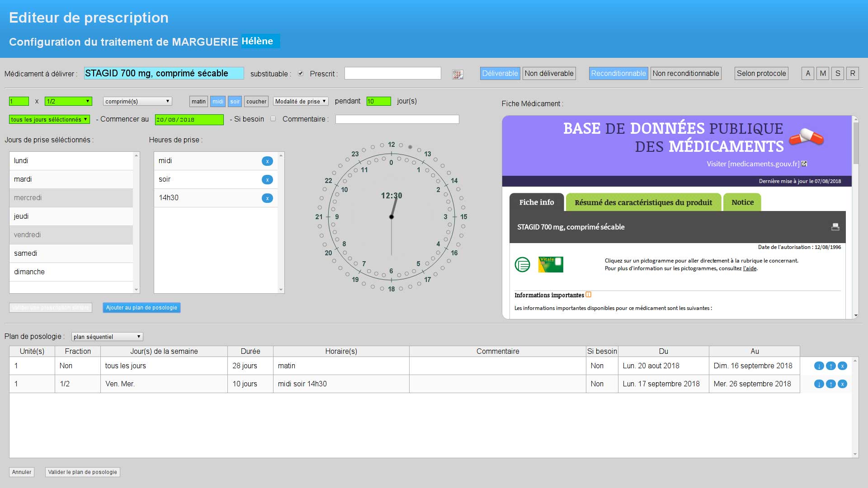868x488 pixels.
Task: Click the Commentaire input field
Action: click(397, 119)
